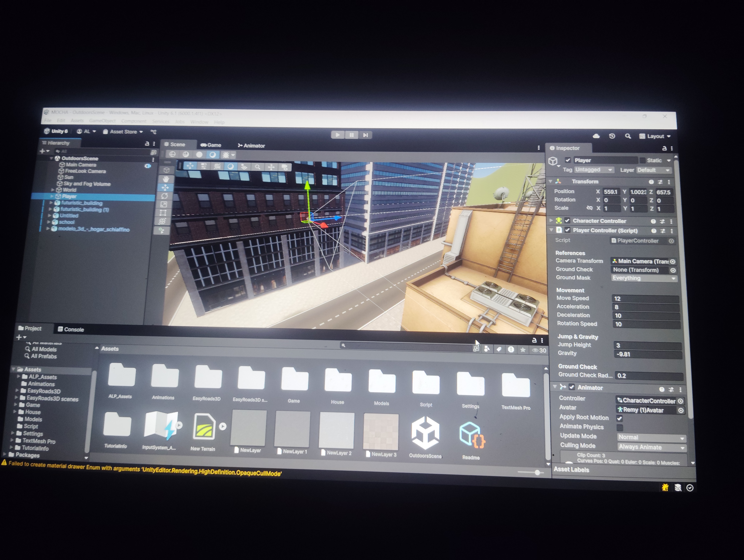The height and width of the screenshot is (560, 744).
Task: Open the Asset Store button
Action: pyautogui.click(x=123, y=131)
